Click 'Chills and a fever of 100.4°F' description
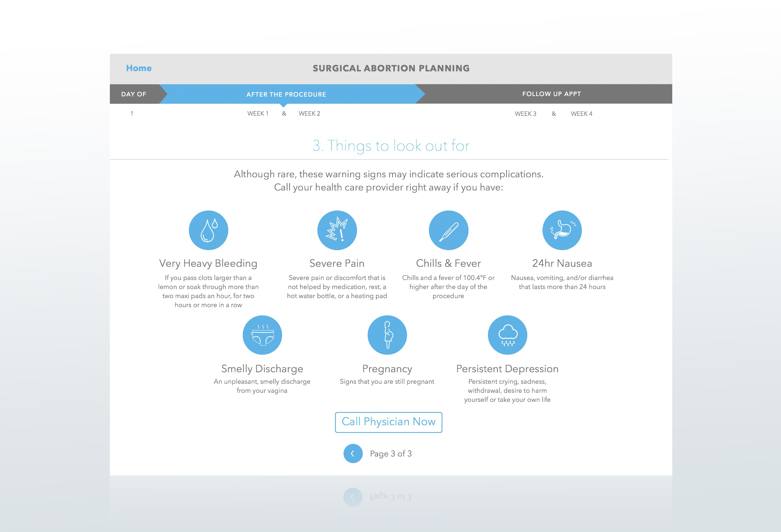Screen dimensions: 781x532 (448, 287)
